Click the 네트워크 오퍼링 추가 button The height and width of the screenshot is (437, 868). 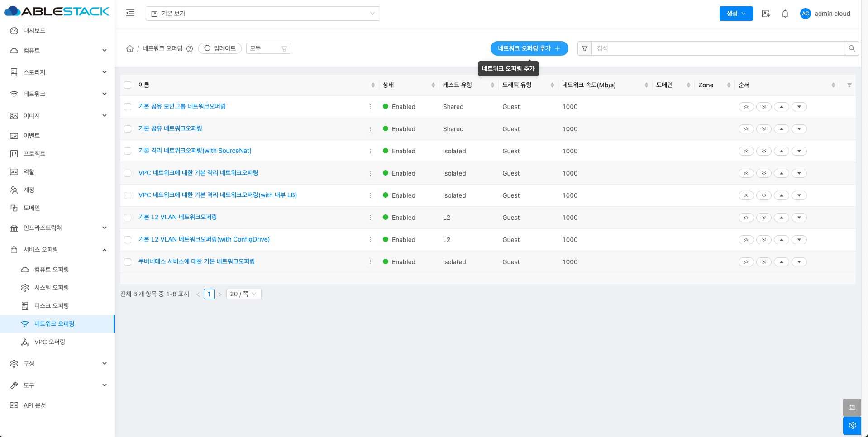click(529, 48)
